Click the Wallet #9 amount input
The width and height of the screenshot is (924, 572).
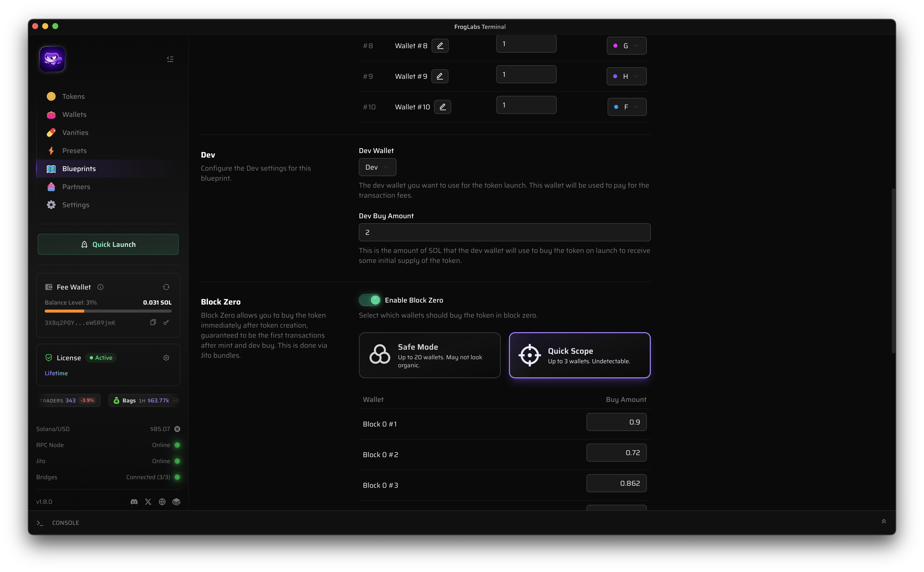527,74
